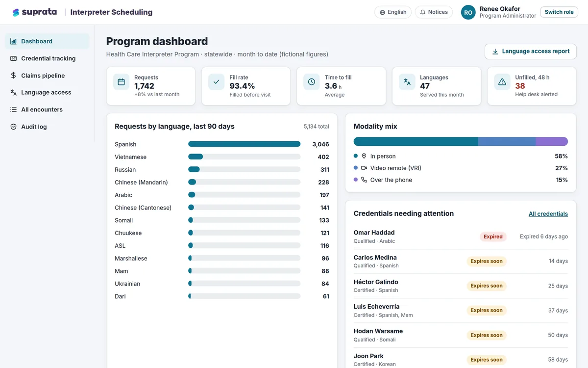Go to Credential tracking in sidebar

(47, 58)
